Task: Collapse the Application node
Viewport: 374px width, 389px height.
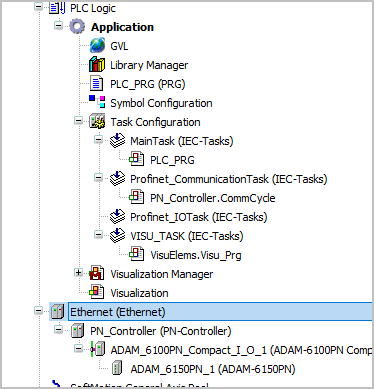Action: 58,25
